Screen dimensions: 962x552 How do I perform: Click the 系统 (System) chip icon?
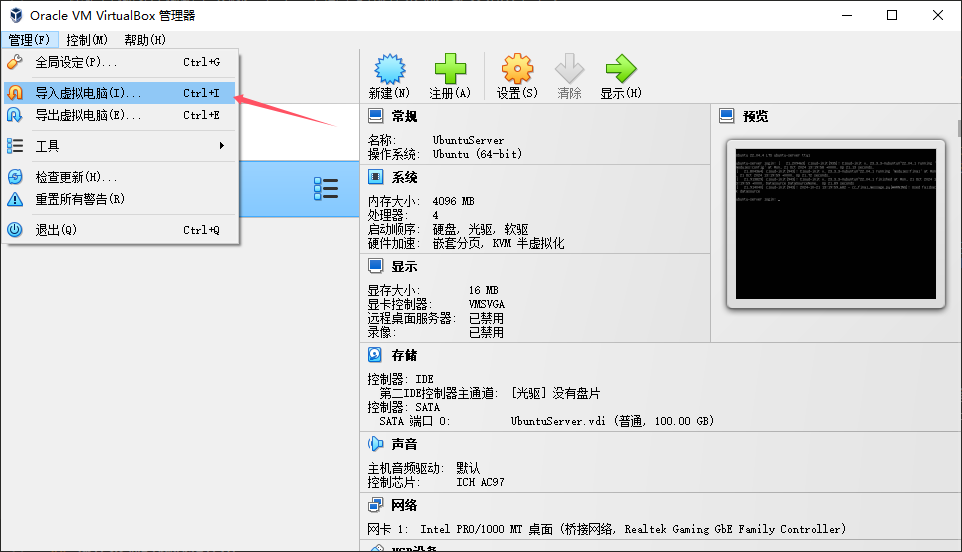pyautogui.click(x=375, y=177)
